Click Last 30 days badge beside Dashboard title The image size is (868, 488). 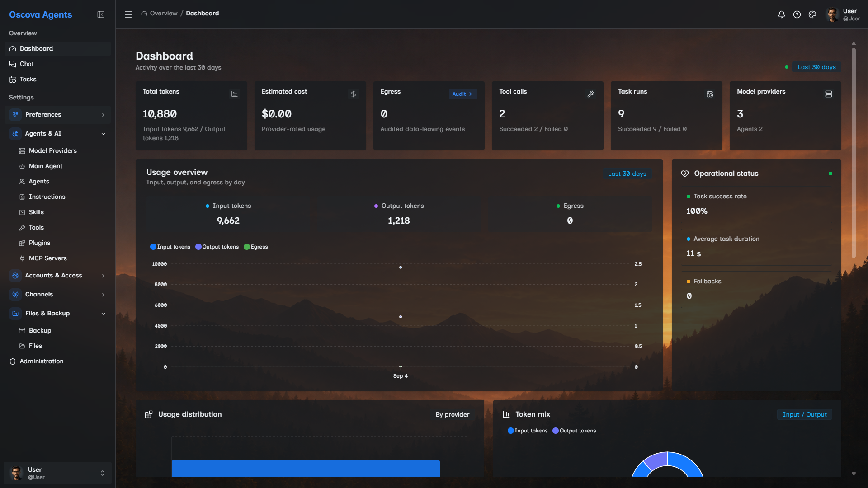[x=816, y=67]
